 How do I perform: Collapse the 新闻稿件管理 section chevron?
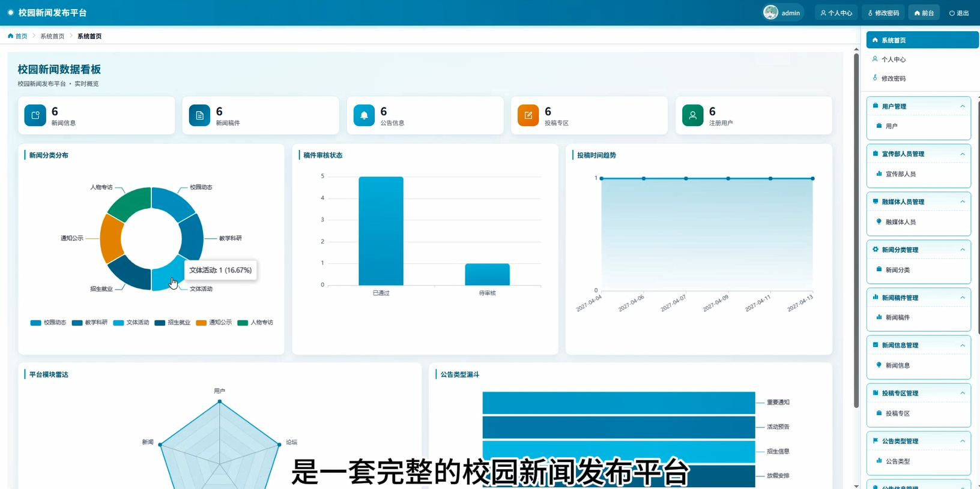coord(963,298)
